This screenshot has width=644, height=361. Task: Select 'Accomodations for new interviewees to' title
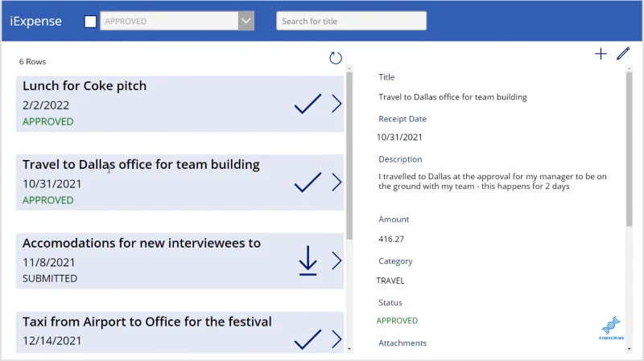click(142, 243)
